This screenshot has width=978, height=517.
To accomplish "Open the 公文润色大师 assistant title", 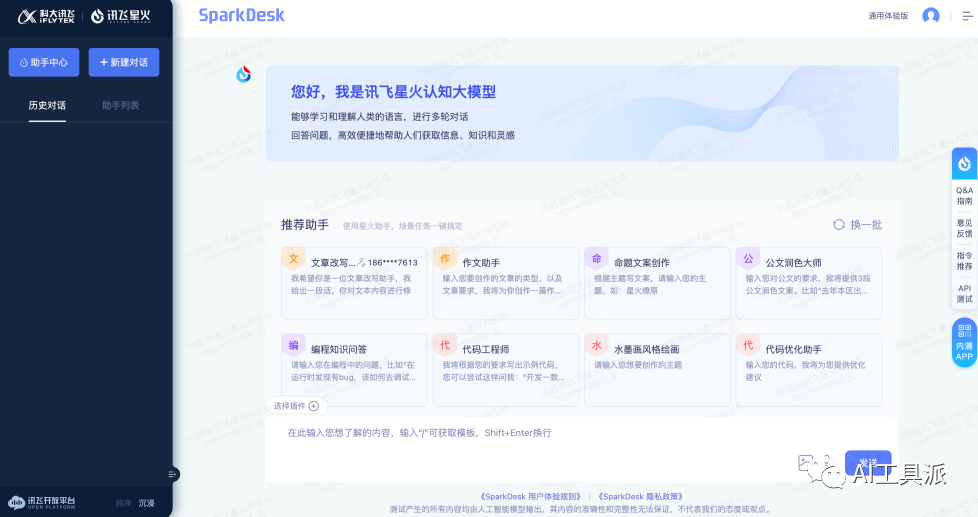I will (x=793, y=263).
